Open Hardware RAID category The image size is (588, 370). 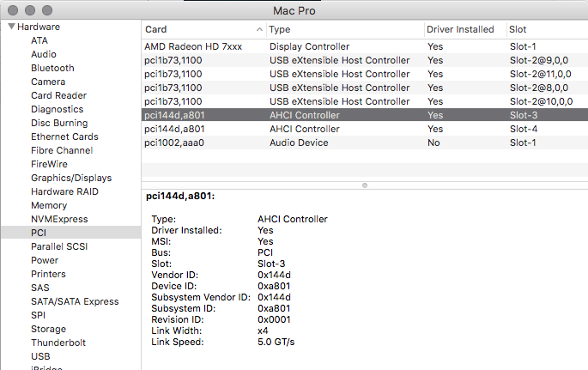(x=64, y=191)
